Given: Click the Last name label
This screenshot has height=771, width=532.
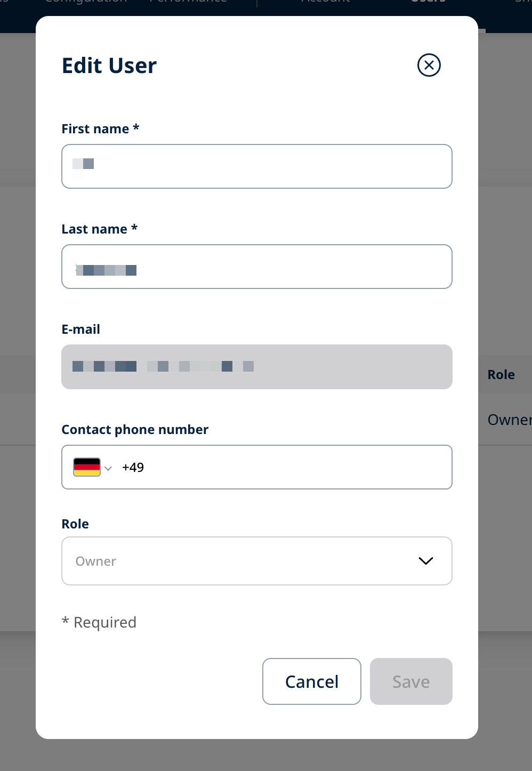Looking at the screenshot, I should [x=94, y=229].
